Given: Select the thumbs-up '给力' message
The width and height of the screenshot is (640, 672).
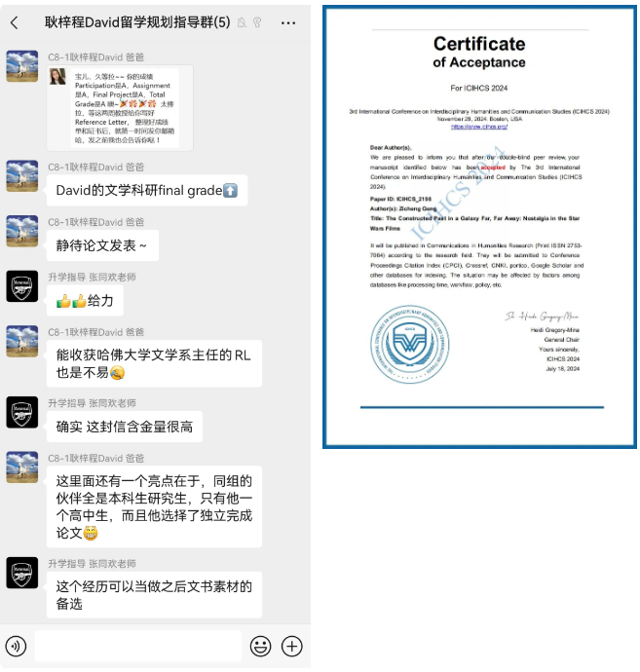Looking at the screenshot, I should click(85, 301).
